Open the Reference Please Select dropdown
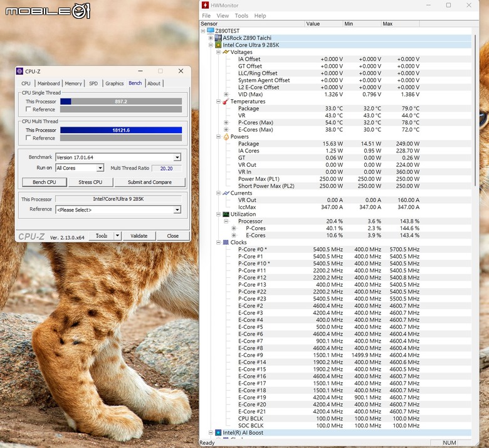The width and height of the screenshot is (489, 448). click(x=177, y=210)
